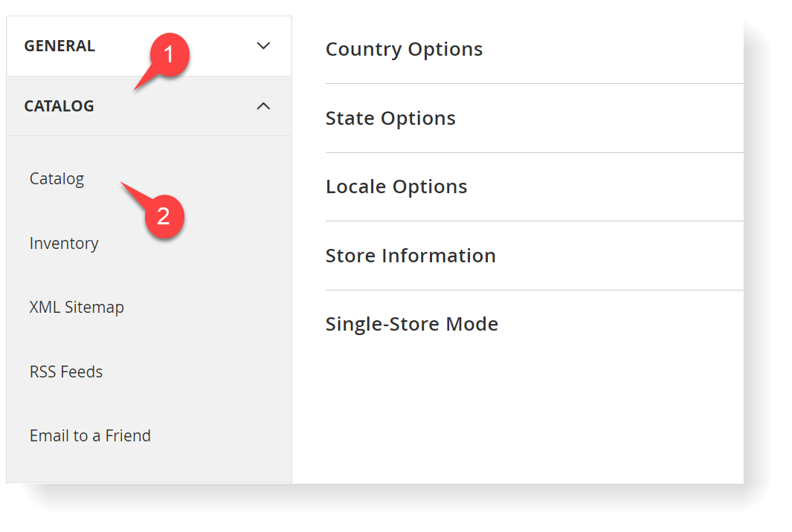Click the pointed tip of callout 2
Screen dimensions: 792x532
click(120, 184)
